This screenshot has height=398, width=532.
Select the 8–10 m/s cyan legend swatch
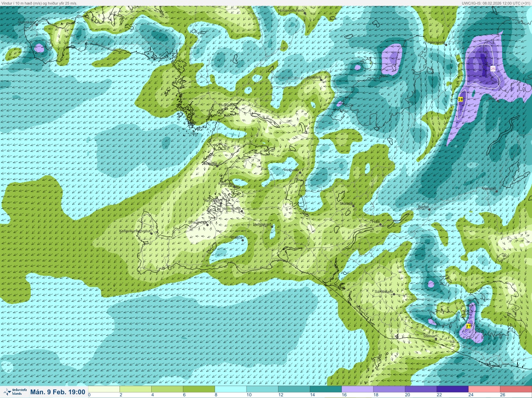[231, 389]
